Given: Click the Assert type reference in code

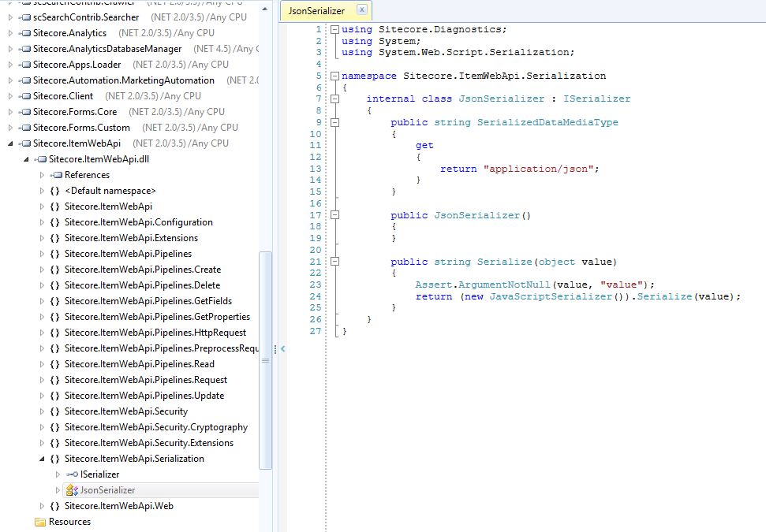Looking at the screenshot, I should click(x=434, y=285).
